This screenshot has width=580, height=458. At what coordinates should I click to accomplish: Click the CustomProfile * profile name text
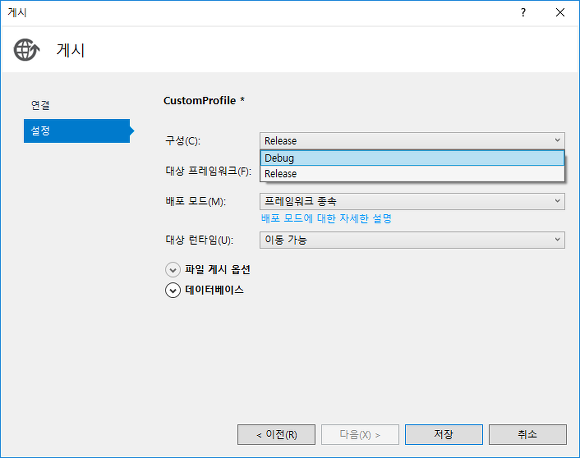204,101
